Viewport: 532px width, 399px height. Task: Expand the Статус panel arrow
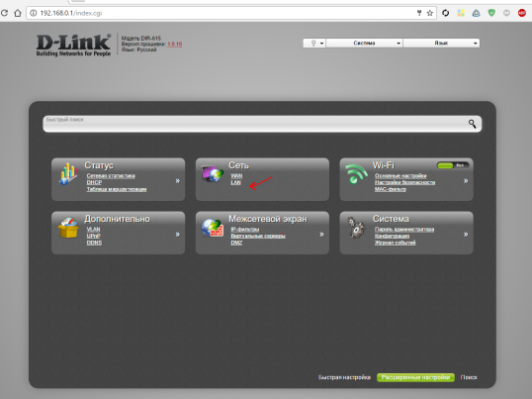tap(177, 181)
